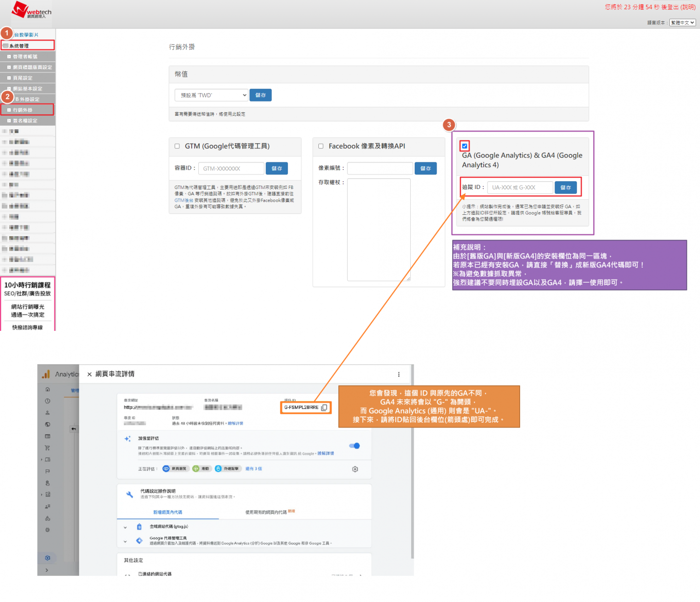Copy the G-FSMPL2BRRE measurement ID
700x602 pixels.
click(324, 407)
